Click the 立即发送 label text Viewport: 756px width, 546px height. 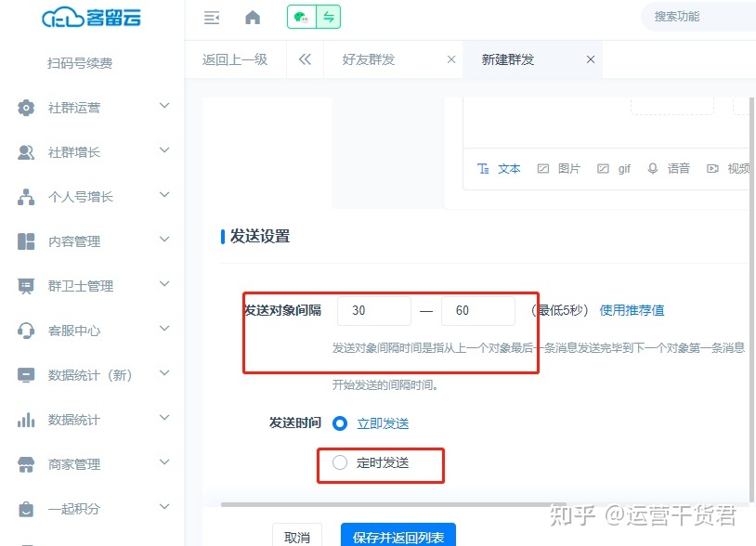[x=383, y=423]
